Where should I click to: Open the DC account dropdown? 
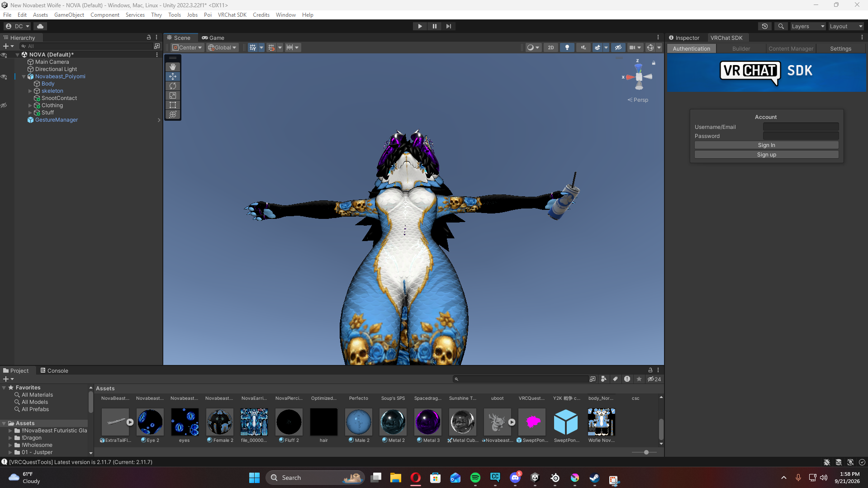[17, 26]
